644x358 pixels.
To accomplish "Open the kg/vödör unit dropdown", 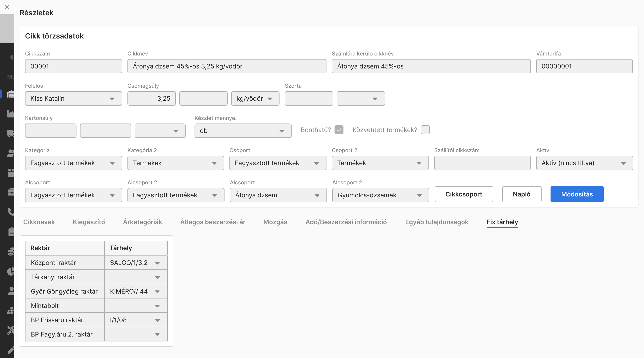I will click(255, 99).
